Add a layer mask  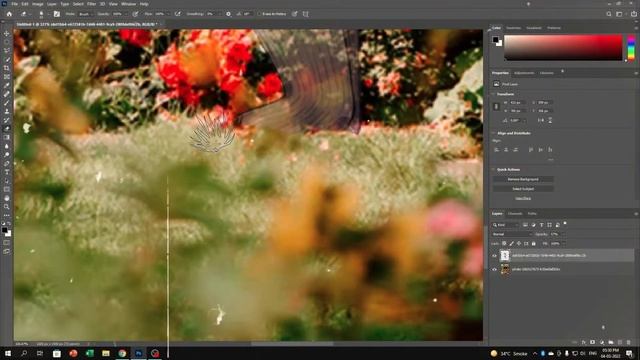coord(593,342)
